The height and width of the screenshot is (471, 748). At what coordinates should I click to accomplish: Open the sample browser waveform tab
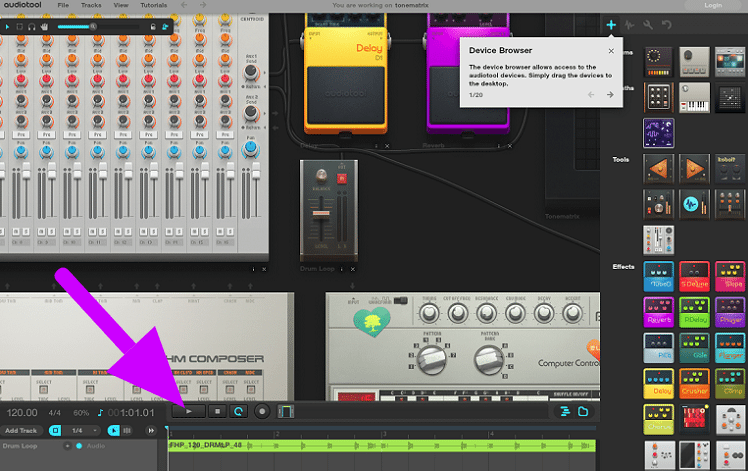[x=629, y=25]
